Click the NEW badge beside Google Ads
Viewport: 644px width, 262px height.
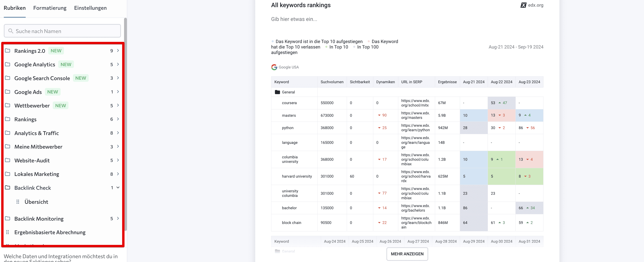(53, 92)
